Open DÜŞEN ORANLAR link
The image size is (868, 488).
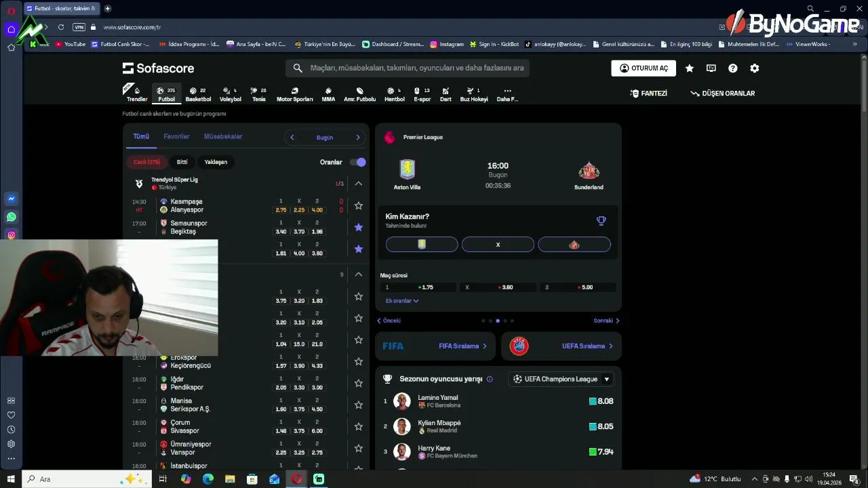[722, 94]
